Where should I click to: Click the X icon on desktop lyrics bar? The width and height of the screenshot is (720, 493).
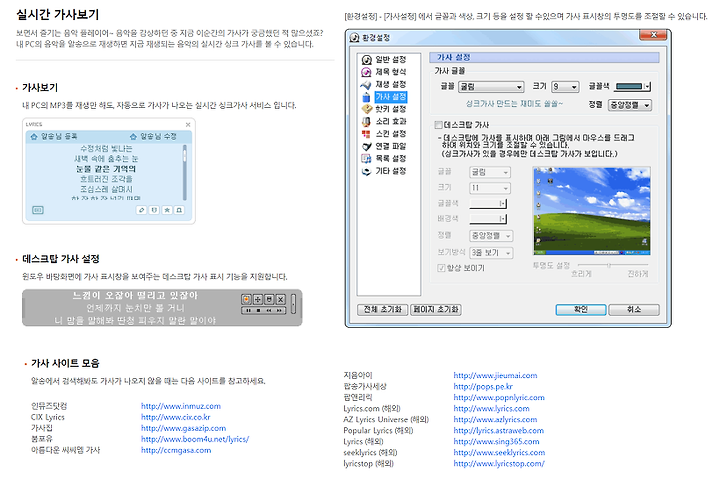pos(281,299)
